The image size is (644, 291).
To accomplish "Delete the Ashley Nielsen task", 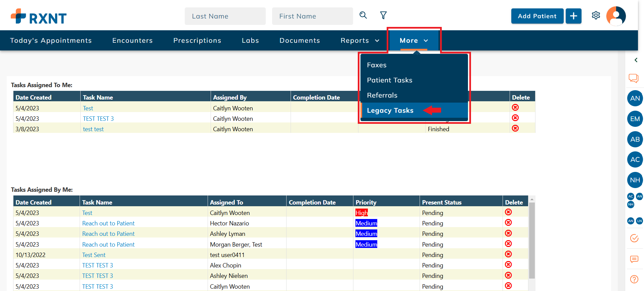I will point(509,275).
